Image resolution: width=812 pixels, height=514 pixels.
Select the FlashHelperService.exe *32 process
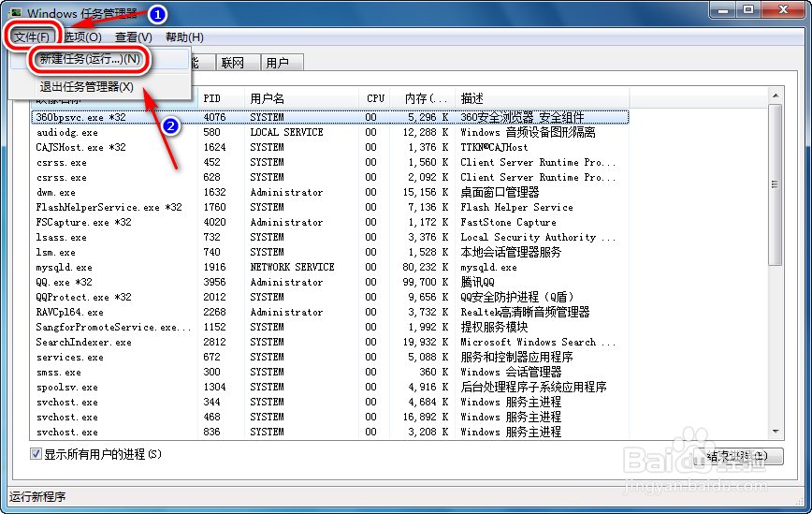point(330,207)
